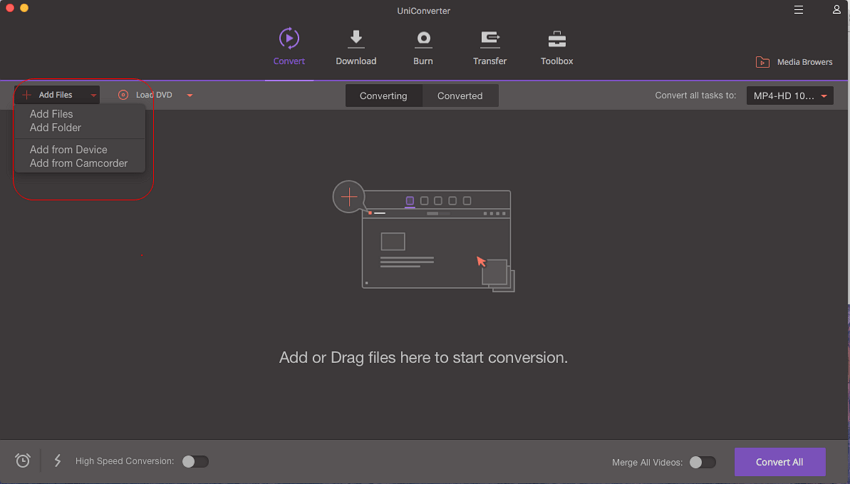This screenshot has height=484, width=850.
Task: Click the schedule alarm clock icon
Action: 22,461
